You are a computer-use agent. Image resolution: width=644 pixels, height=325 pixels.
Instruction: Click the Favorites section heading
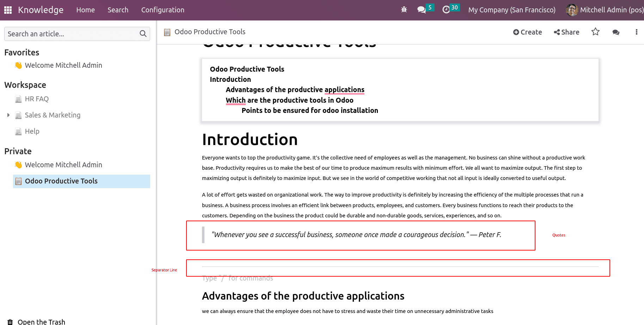click(x=22, y=52)
